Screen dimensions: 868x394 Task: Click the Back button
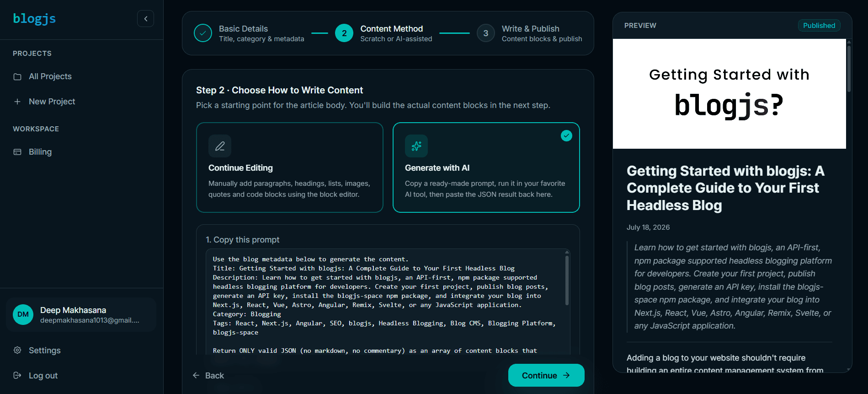[x=208, y=375]
